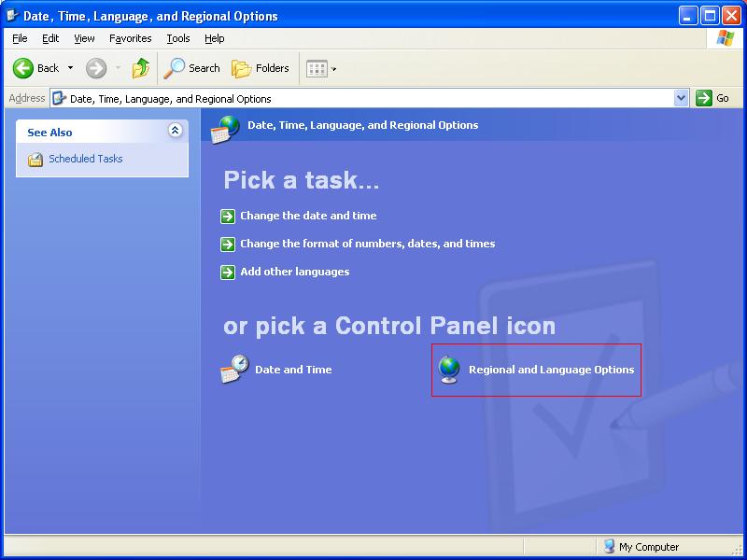Open the Edit menu
The height and width of the screenshot is (560, 747).
click(x=50, y=38)
